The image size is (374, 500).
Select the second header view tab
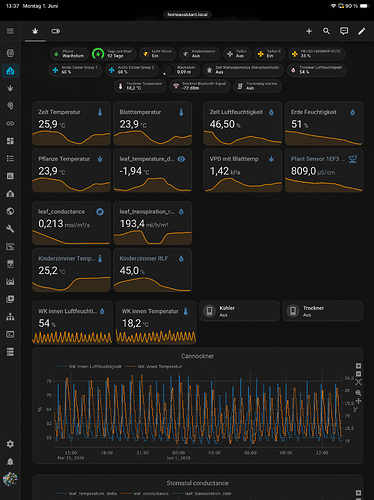pyautogui.click(x=55, y=31)
